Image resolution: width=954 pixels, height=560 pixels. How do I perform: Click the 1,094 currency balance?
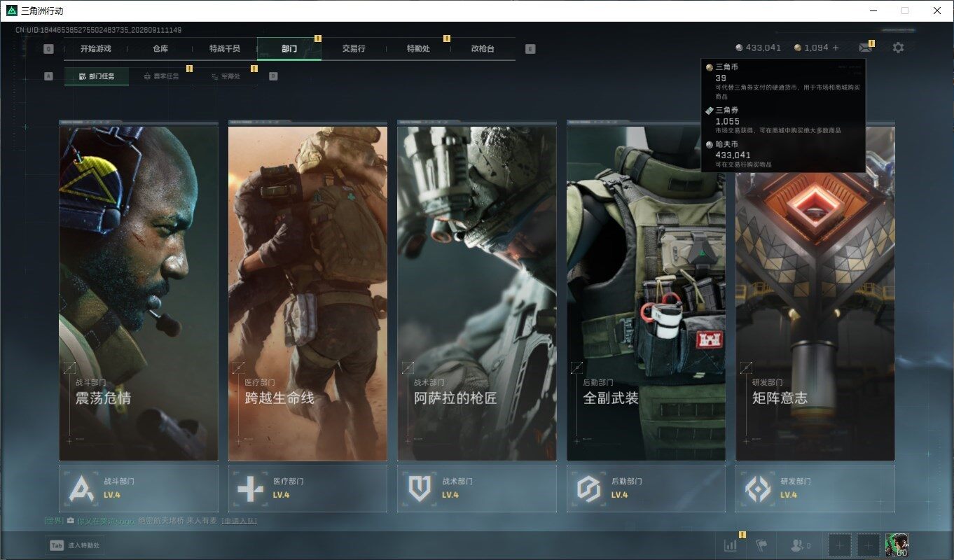pyautogui.click(x=816, y=48)
